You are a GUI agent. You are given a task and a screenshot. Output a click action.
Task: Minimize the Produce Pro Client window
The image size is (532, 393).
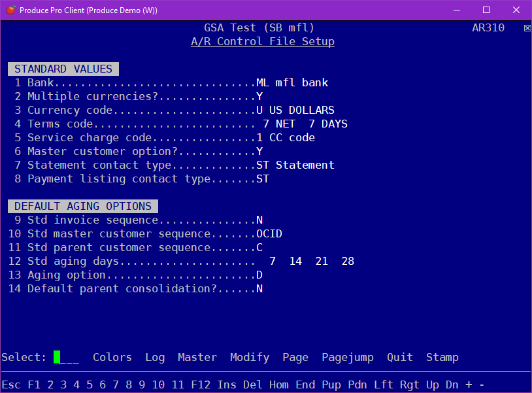coord(457,10)
